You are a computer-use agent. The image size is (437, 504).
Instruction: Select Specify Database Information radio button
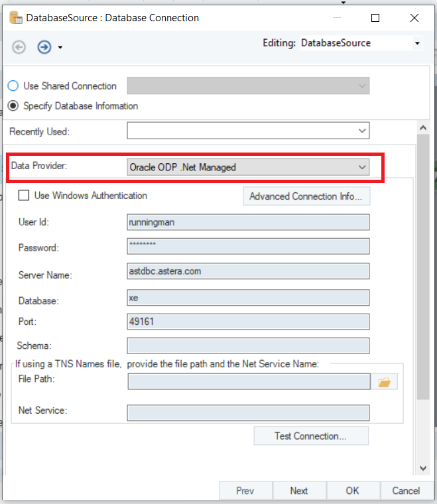(x=13, y=106)
